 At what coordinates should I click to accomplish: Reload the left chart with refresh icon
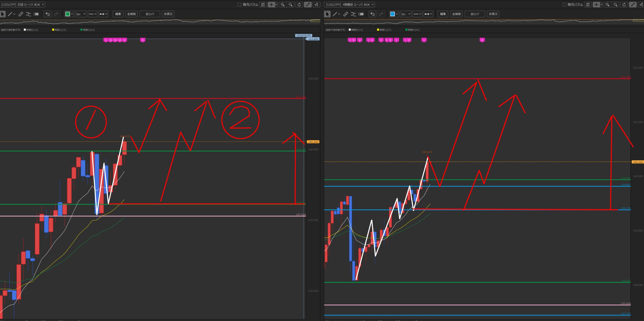[x=299, y=5]
